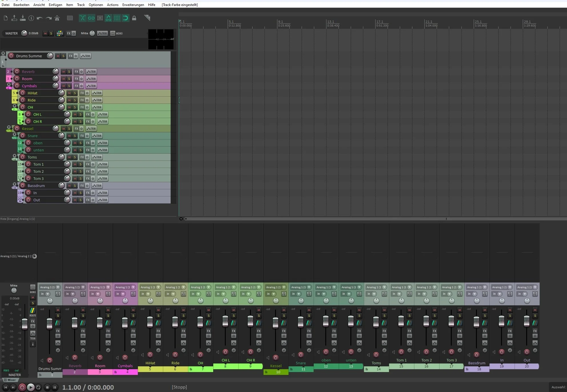Toggle auto-crossfade toolbar icon
The image size is (567, 392).
[x=82, y=18]
